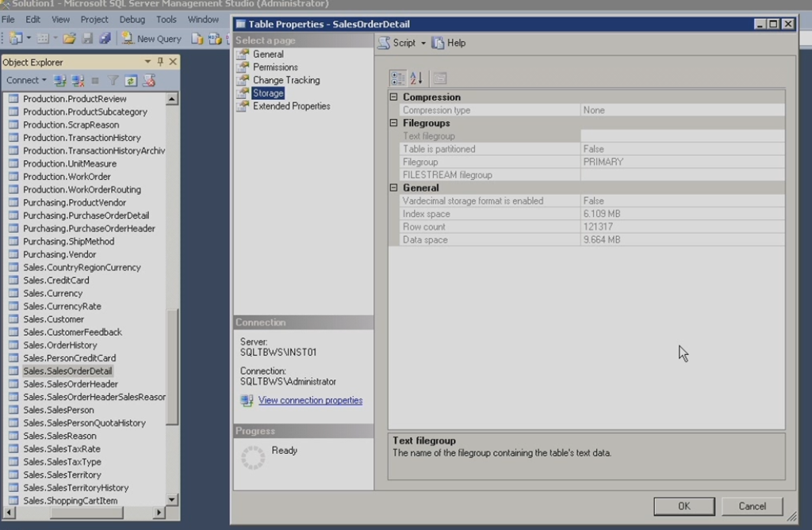The width and height of the screenshot is (812, 530).
Task: Click the page icon beside Permissions
Action: pyautogui.click(x=243, y=67)
